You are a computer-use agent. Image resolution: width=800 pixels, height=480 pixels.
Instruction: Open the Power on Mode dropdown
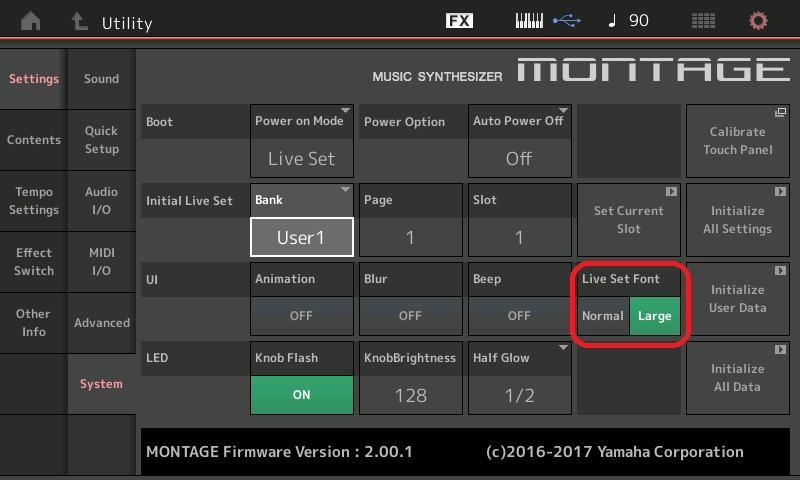pyautogui.click(x=301, y=140)
